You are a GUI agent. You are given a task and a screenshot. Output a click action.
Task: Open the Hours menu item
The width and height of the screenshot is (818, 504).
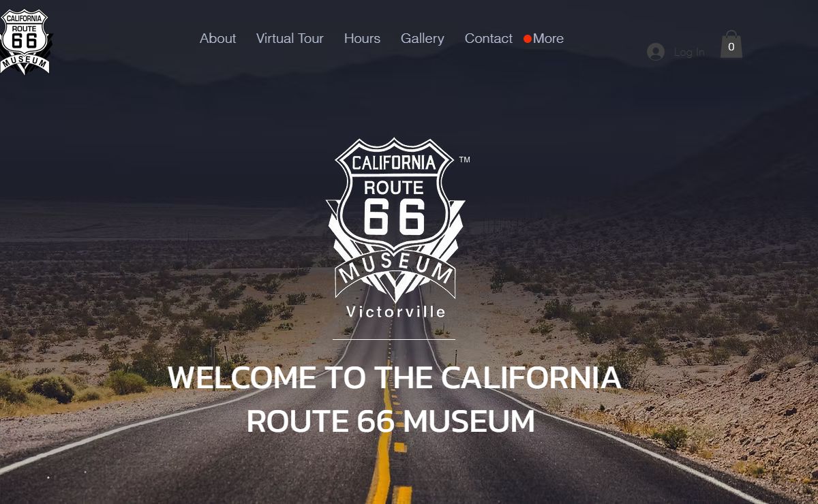point(362,38)
